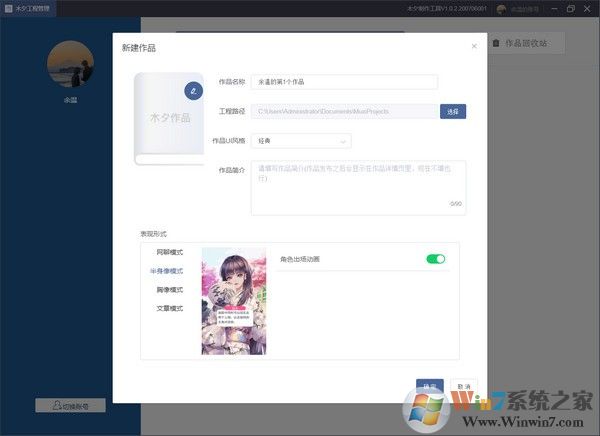Viewport: 600px width, 436px height.
Task: Restore down the main window
Action: (x=571, y=9)
